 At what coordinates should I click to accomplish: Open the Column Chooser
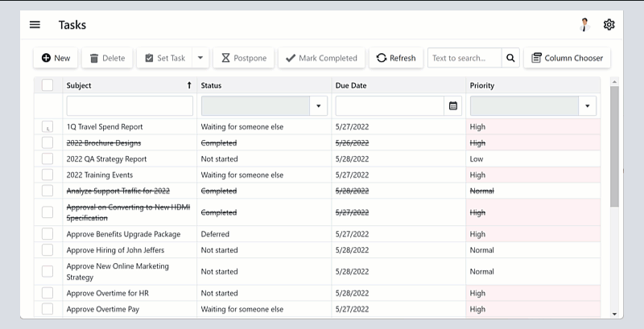[x=568, y=58]
